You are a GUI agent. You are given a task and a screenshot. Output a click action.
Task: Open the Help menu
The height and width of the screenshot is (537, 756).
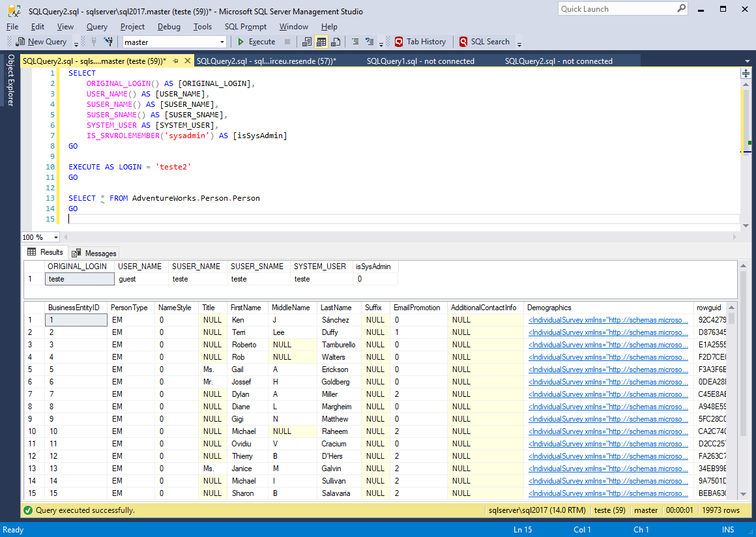(329, 27)
